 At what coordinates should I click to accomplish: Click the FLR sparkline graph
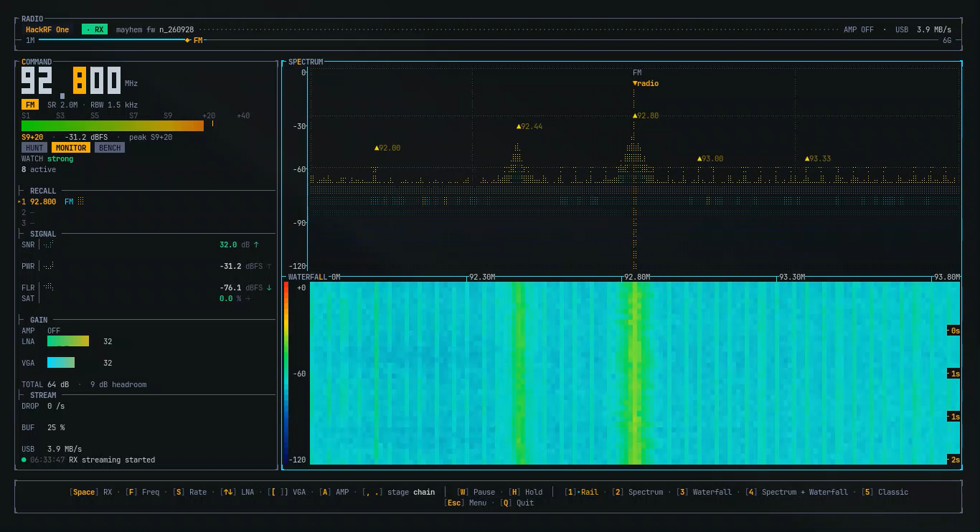click(x=48, y=288)
